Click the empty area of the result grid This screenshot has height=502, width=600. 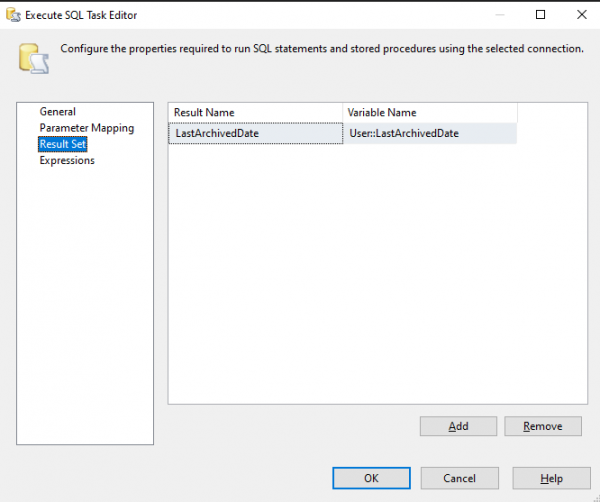click(x=378, y=274)
